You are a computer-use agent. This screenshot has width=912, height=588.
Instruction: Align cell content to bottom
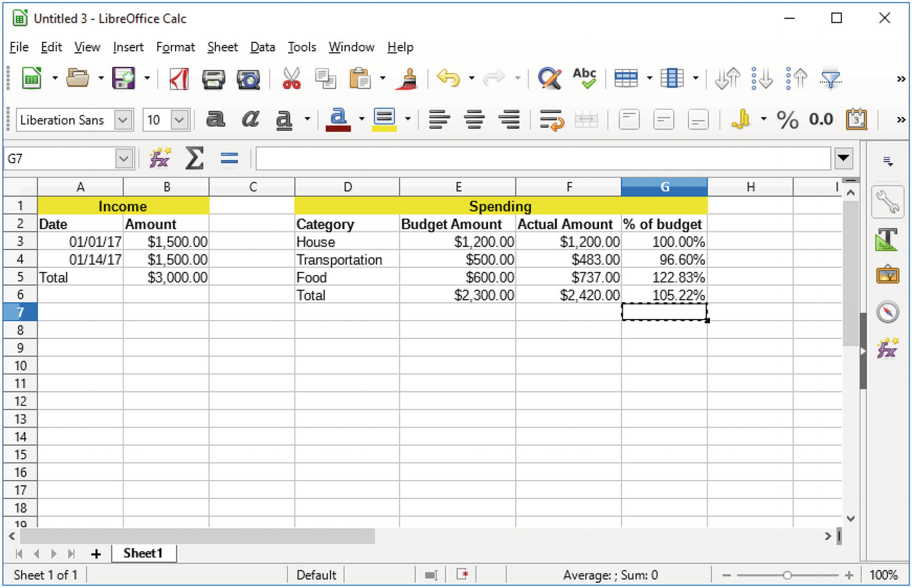pos(698,120)
